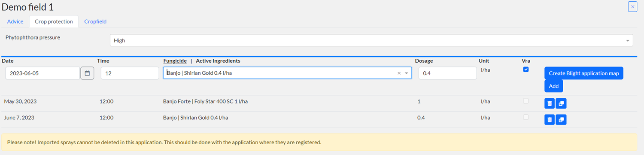The image size is (644, 155).
Task: Open the Cropfield tab
Action: (x=95, y=21)
